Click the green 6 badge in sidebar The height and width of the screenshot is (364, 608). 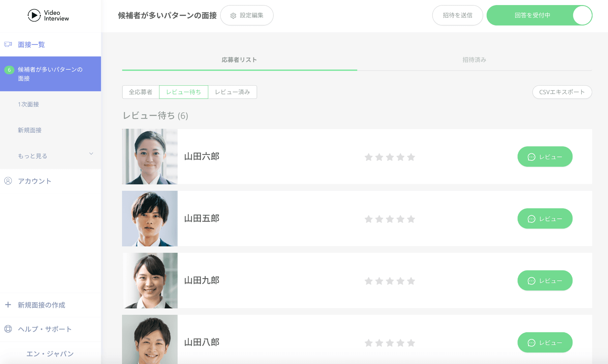9,70
